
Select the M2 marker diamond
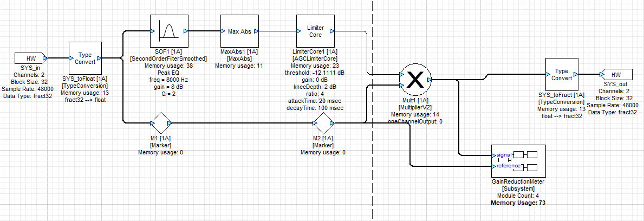[x=323, y=123]
